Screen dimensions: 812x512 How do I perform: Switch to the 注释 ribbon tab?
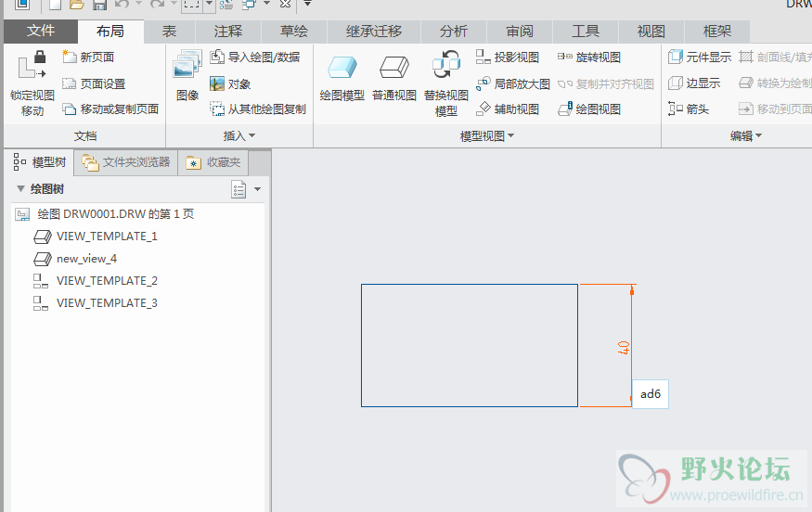[227, 32]
